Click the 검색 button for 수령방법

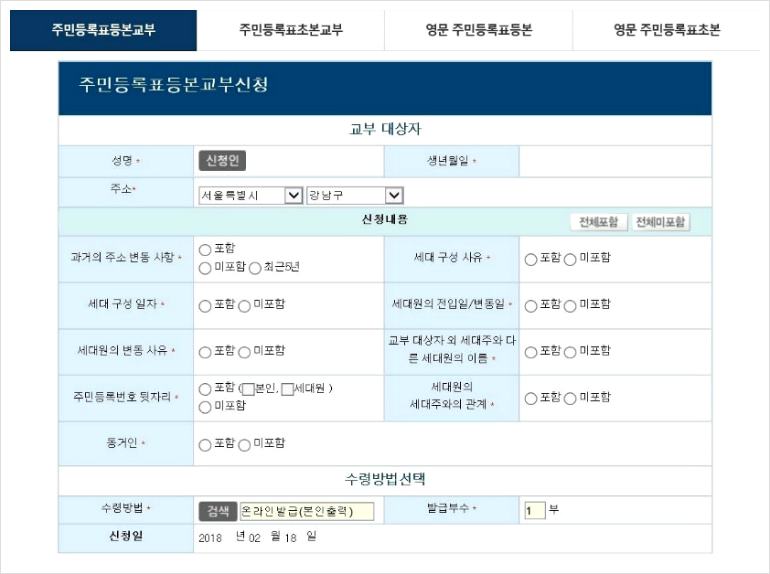218,511
